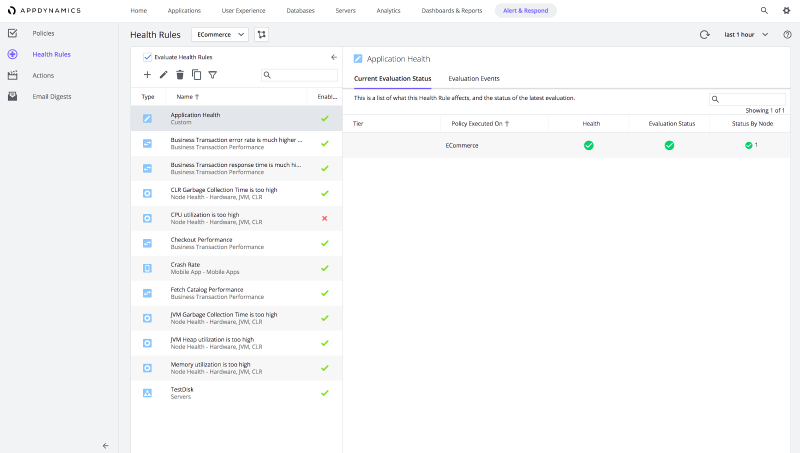Image resolution: width=800 pixels, height=453 pixels.
Task: Toggle the Evaluate Health Rules checkbox
Action: coord(147,57)
